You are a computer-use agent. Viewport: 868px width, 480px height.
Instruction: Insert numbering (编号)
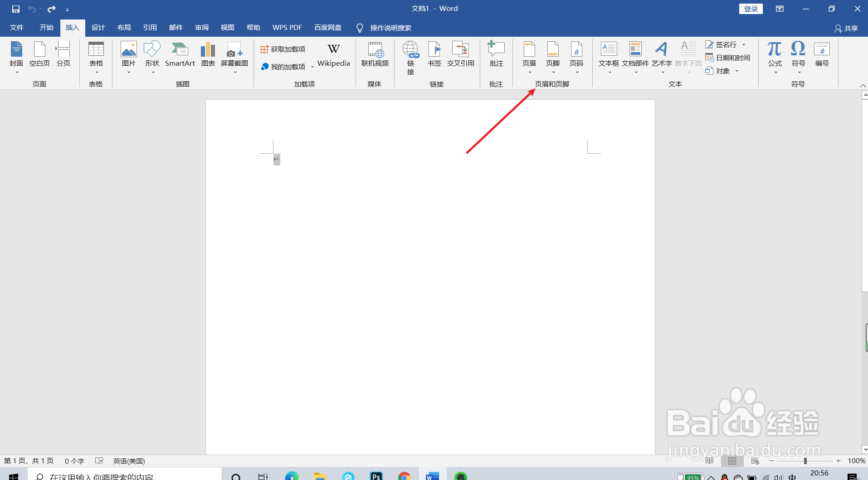point(822,54)
